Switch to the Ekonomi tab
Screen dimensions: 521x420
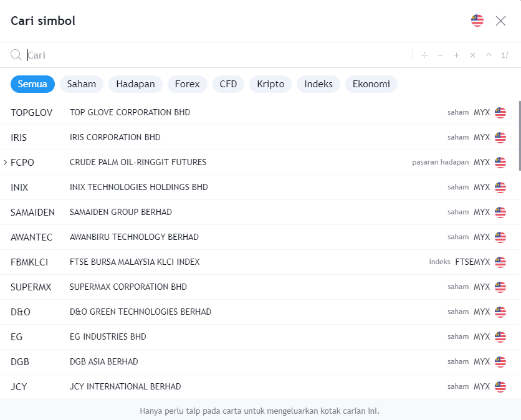[371, 84]
